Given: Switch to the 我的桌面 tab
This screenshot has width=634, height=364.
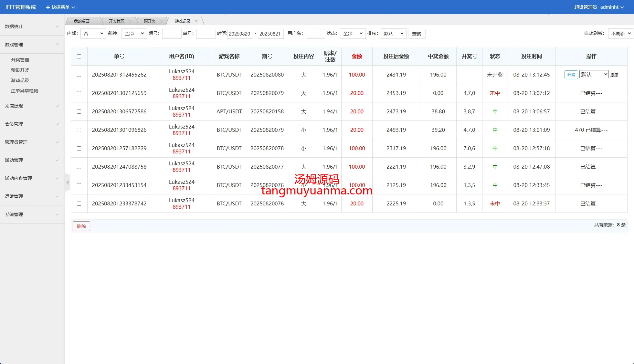Looking at the screenshot, I should 82,21.
